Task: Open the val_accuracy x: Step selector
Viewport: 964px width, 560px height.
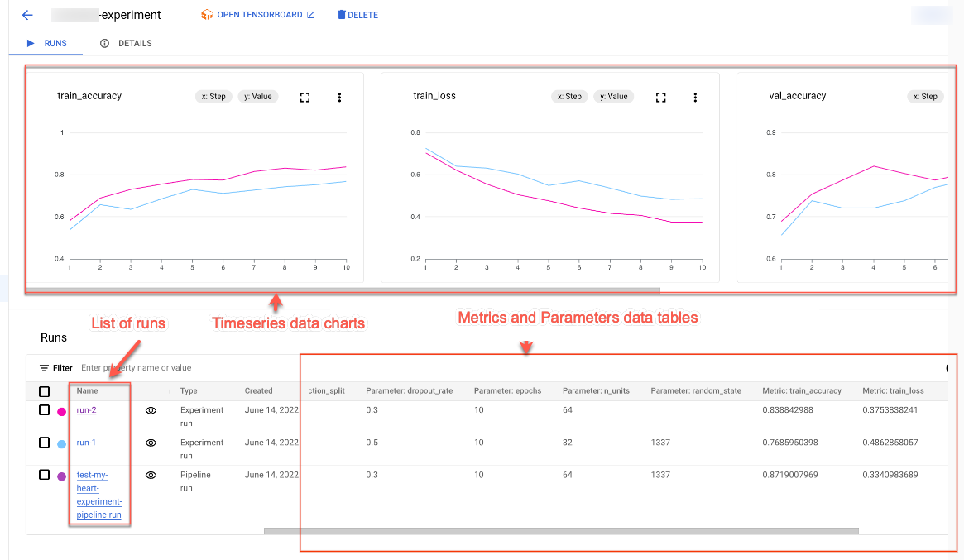Action: coord(925,96)
